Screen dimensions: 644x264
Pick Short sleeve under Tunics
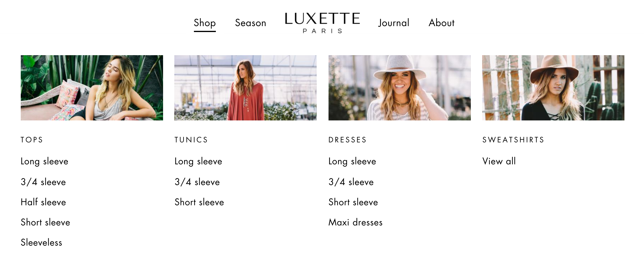199,202
